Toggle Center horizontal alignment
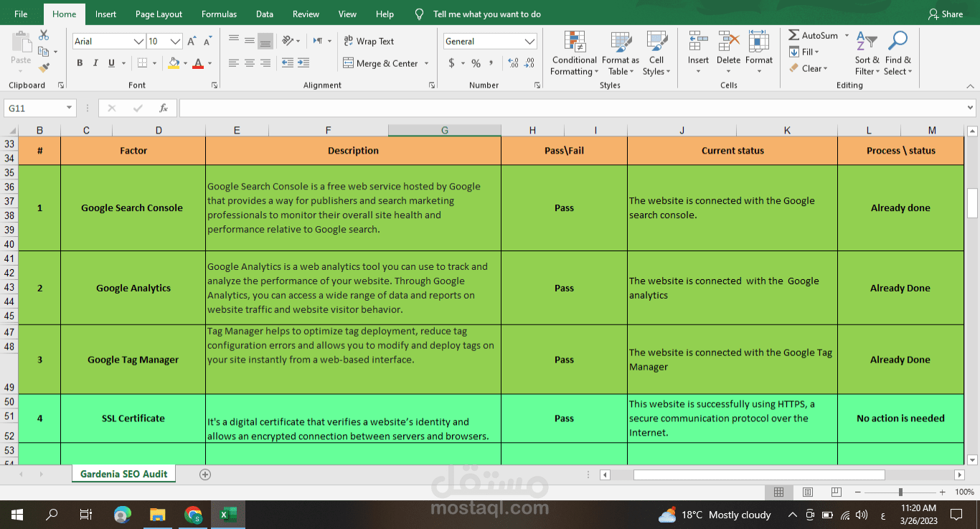 [x=250, y=63]
